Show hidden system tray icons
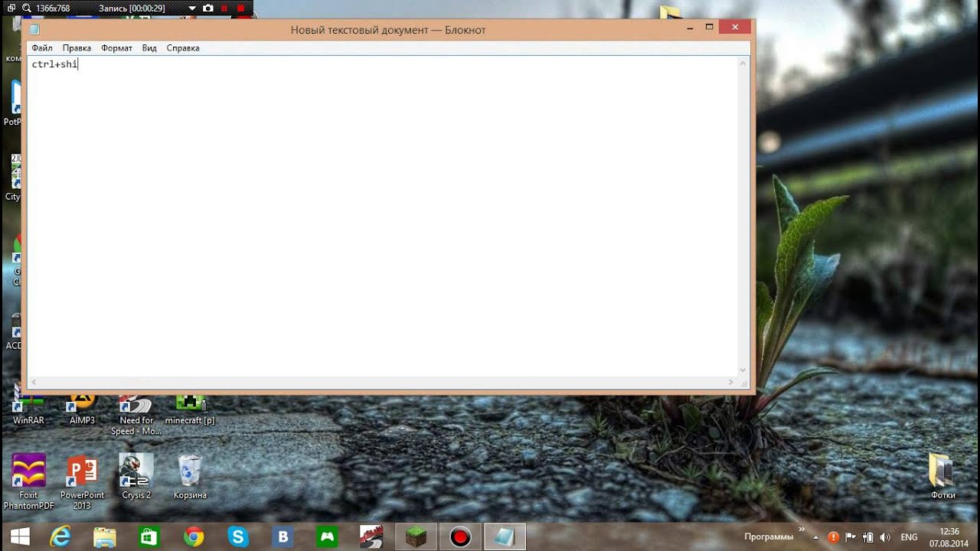Viewport: 980px width, 551px height. 815,537
